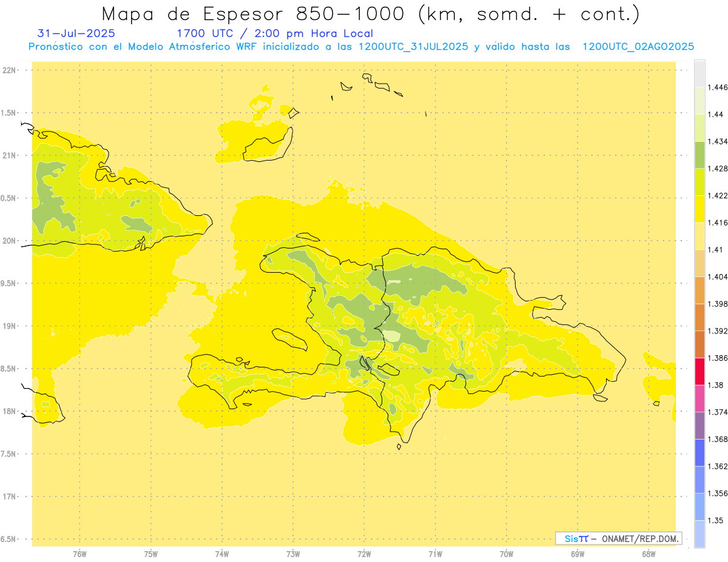Click the legend value 1.428
This screenshot has width=728, height=562.
point(718,169)
